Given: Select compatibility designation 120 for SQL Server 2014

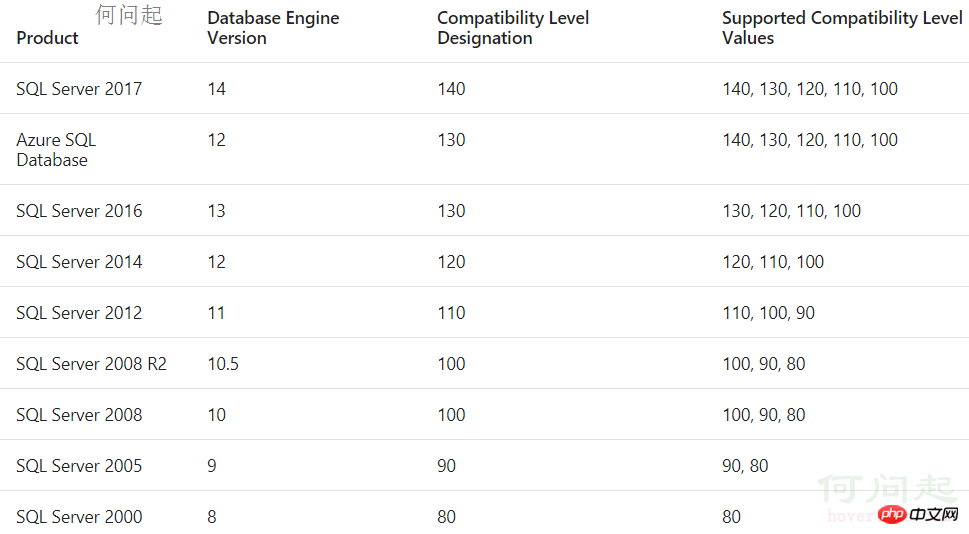Looking at the screenshot, I should (x=451, y=262).
